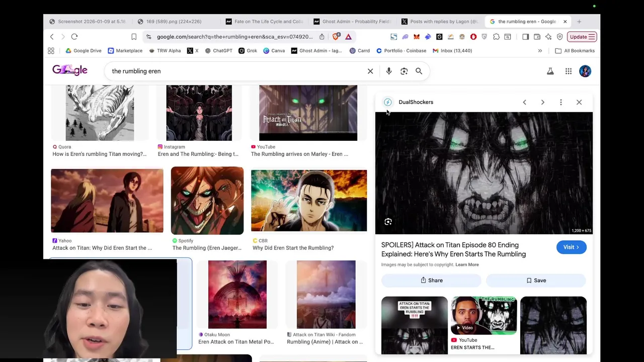Open the red Opera-style extension icon
644x362 pixels.
click(x=473, y=37)
